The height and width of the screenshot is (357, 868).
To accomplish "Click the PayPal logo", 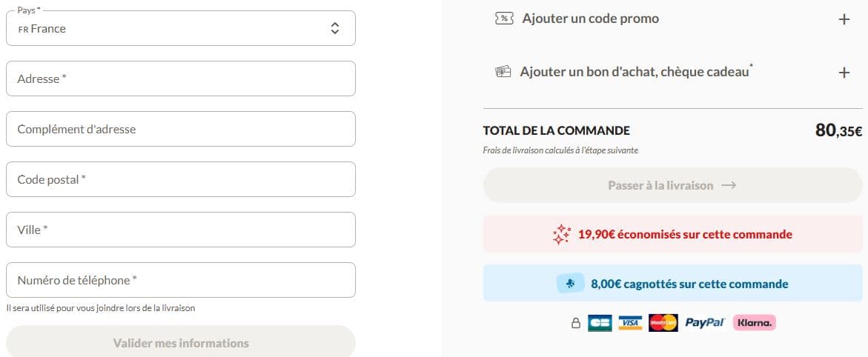I will pos(705,323).
